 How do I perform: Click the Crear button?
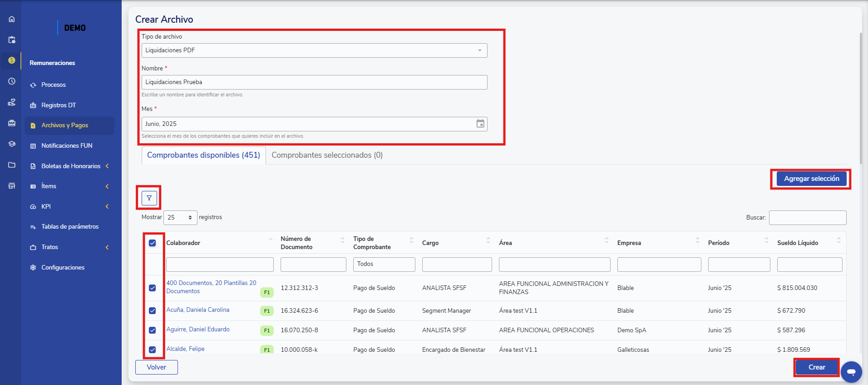(816, 367)
